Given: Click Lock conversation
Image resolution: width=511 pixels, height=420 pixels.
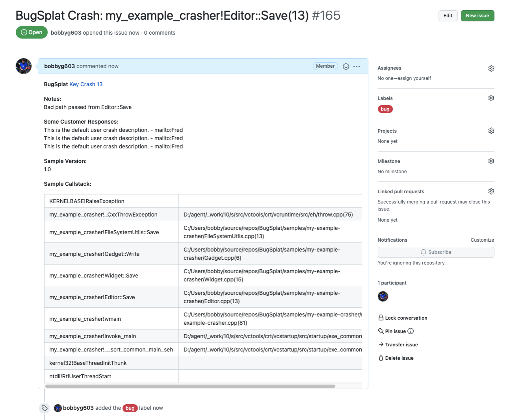Looking at the screenshot, I should [x=403, y=318].
